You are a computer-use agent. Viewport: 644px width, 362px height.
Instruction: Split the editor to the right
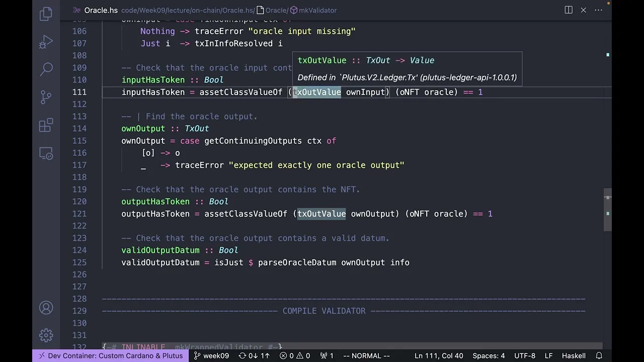[569, 10]
